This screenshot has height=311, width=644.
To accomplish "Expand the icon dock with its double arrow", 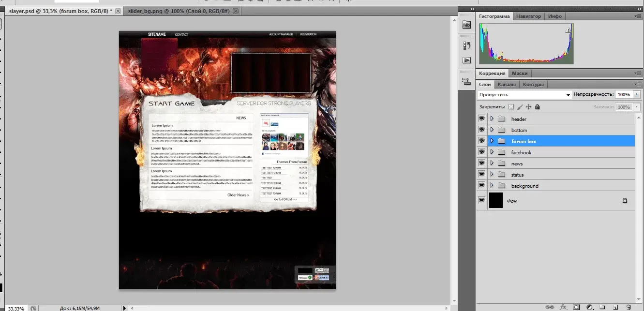I will [472, 9].
